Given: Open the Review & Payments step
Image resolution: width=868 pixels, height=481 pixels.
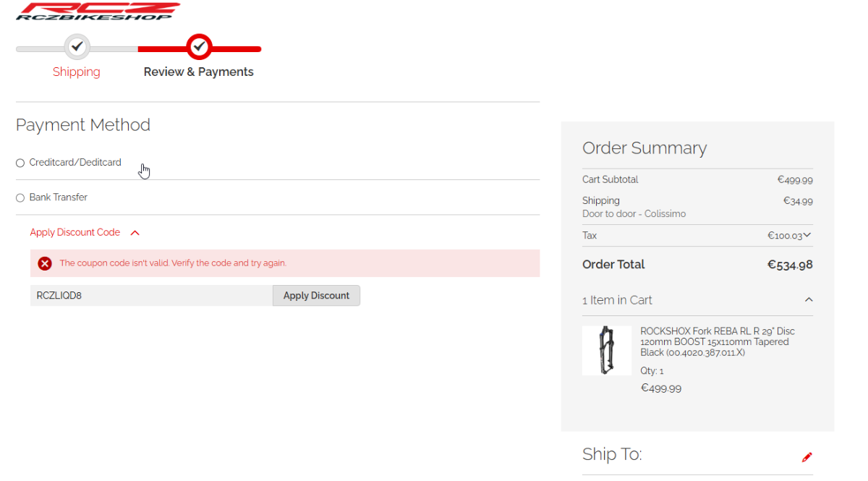Looking at the screenshot, I should coord(198,72).
